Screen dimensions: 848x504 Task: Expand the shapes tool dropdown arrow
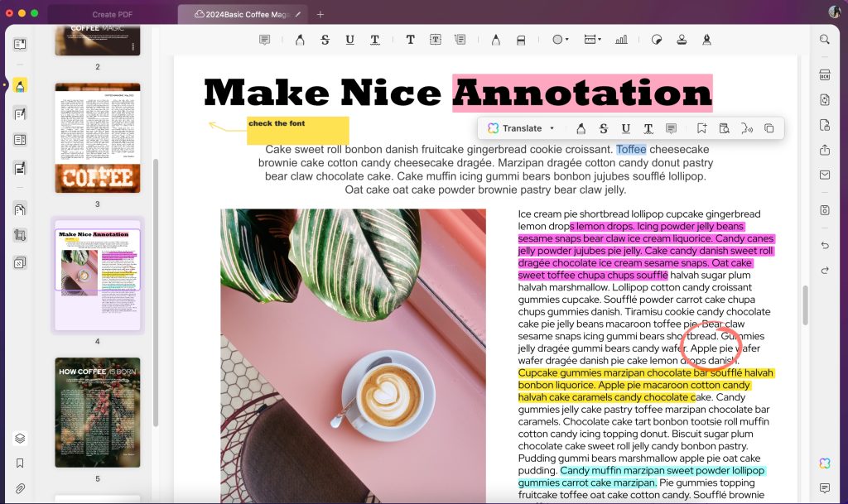[x=567, y=40]
